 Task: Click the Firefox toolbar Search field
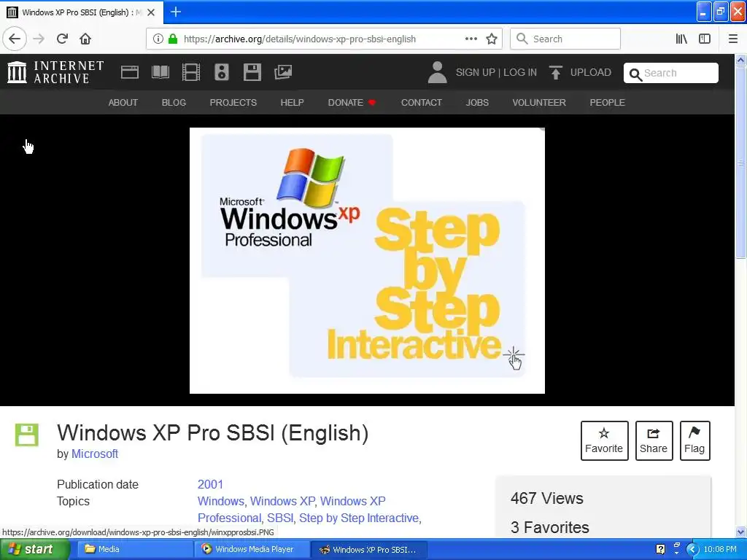click(x=565, y=39)
